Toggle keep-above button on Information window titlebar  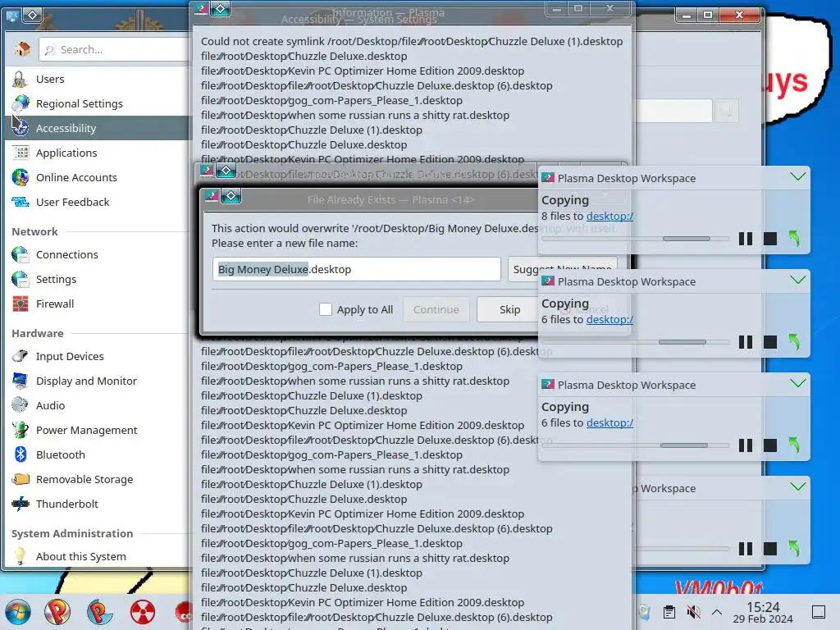coord(220,8)
